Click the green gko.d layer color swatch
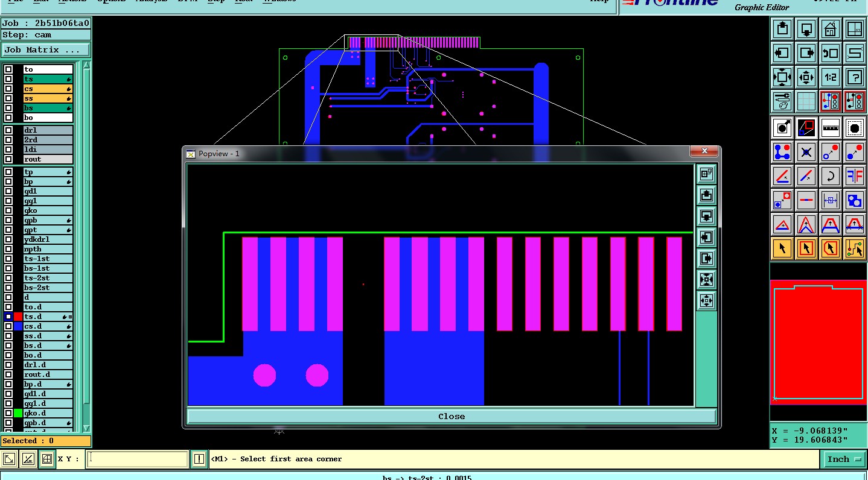This screenshot has width=868, height=480. (18, 413)
